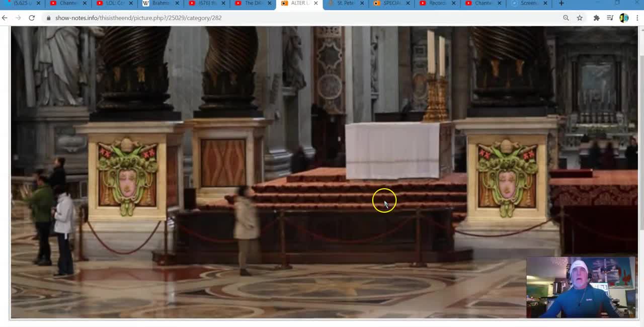This screenshot has height=327, width=644.
Task: Close the LOL: Co YouTube tab
Action: click(x=131, y=3)
